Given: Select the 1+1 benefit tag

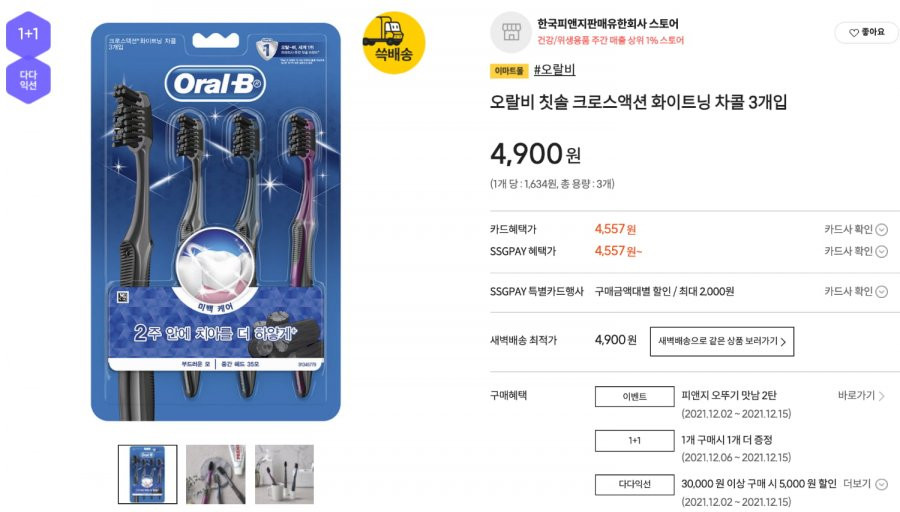Looking at the screenshot, I should [634, 440].
